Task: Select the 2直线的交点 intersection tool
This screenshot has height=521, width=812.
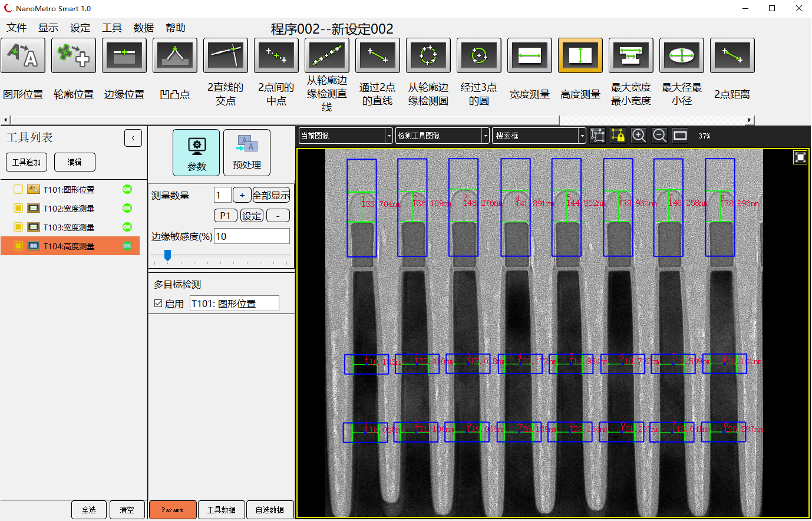Action: [x=226, y=56]
